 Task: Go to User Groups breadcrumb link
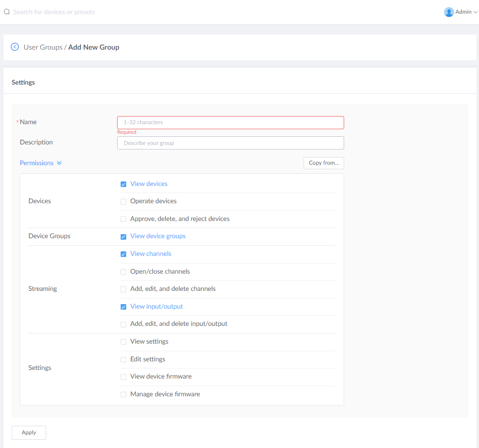43,47
